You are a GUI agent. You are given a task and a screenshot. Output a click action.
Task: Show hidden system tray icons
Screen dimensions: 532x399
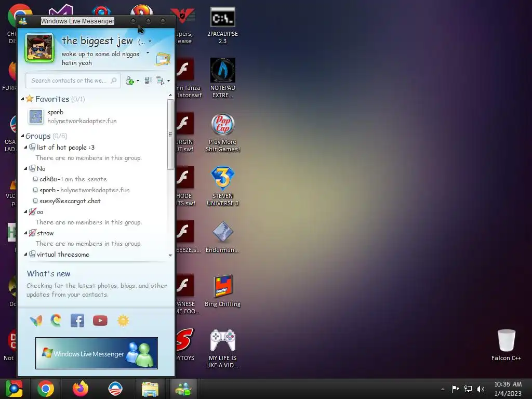click(443, 389)
